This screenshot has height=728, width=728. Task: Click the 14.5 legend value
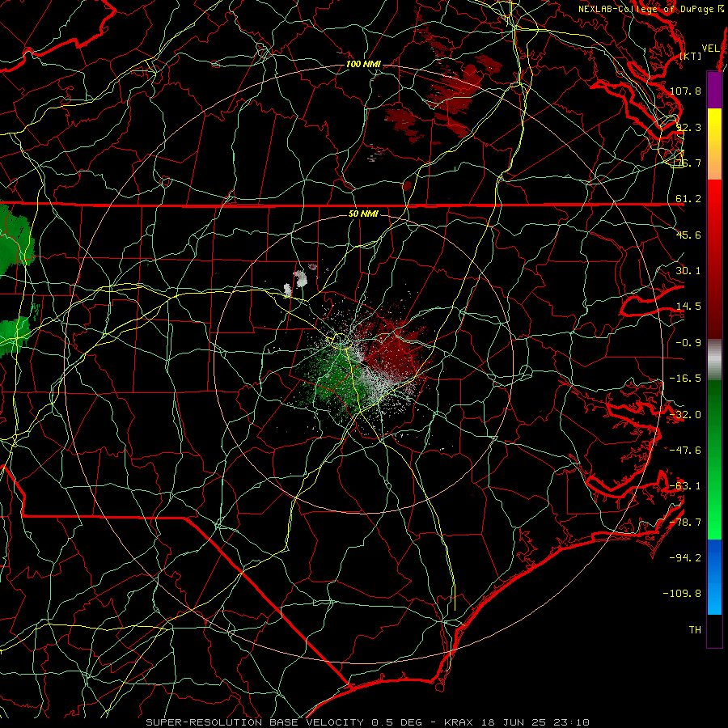click(x=688, y=307)
